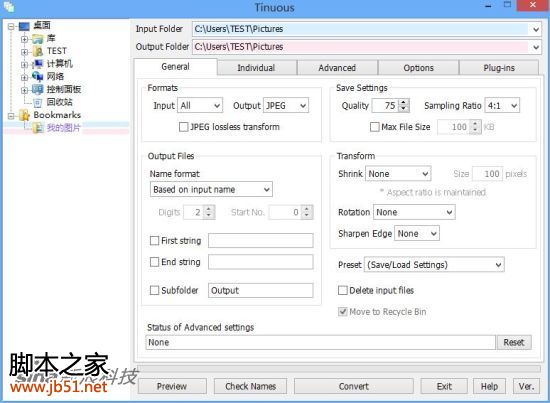This screenshot has height=403, width=550.
Task: Click the Convert button
Action: pyautogui.click(x=354, y=386)
